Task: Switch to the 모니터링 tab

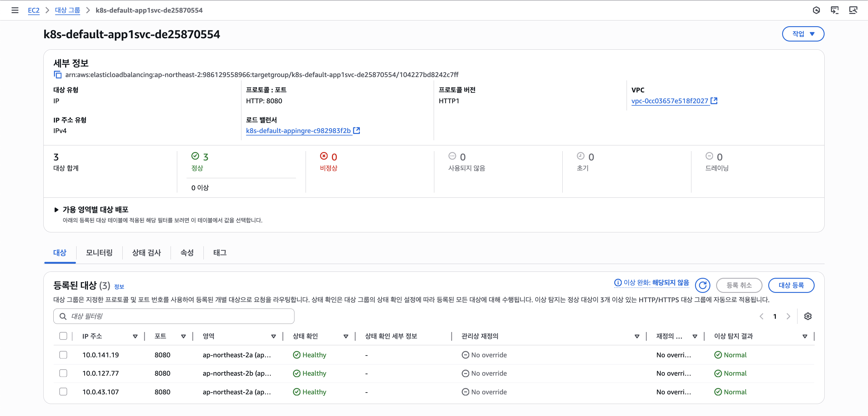Action: coord(99,253)
